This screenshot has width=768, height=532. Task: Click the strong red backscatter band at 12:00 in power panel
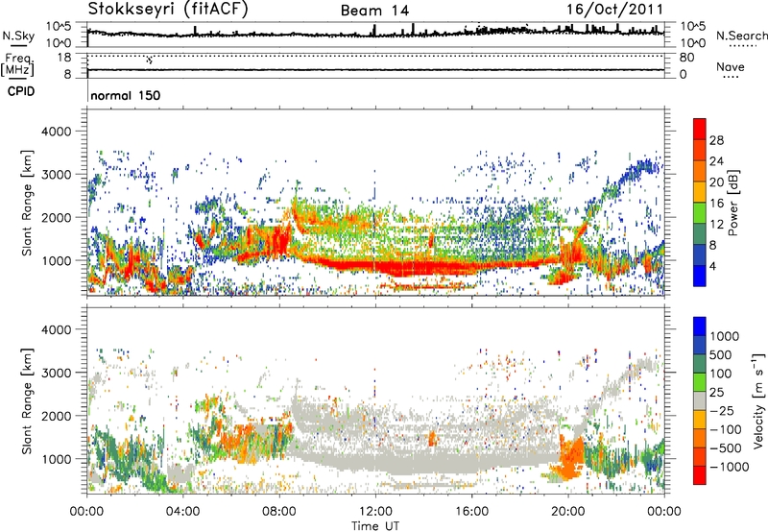[x=375, y=266]
